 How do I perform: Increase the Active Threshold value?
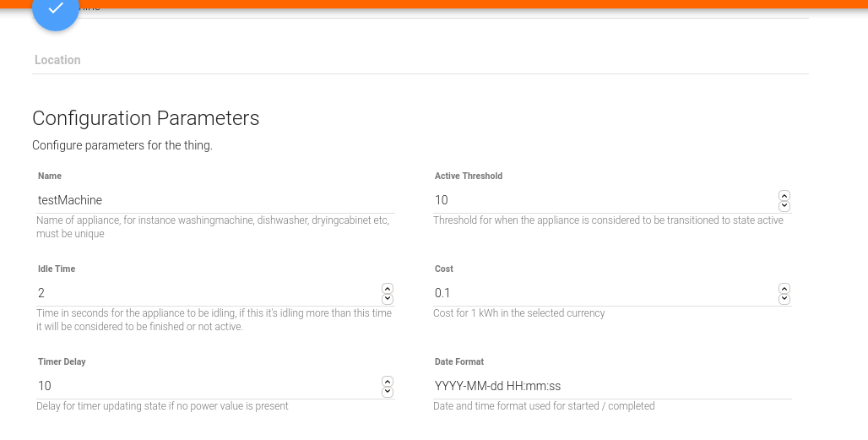(784, 195)
